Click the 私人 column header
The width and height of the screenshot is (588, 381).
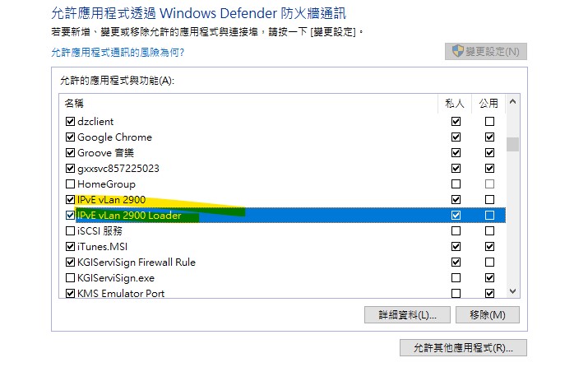455,103
